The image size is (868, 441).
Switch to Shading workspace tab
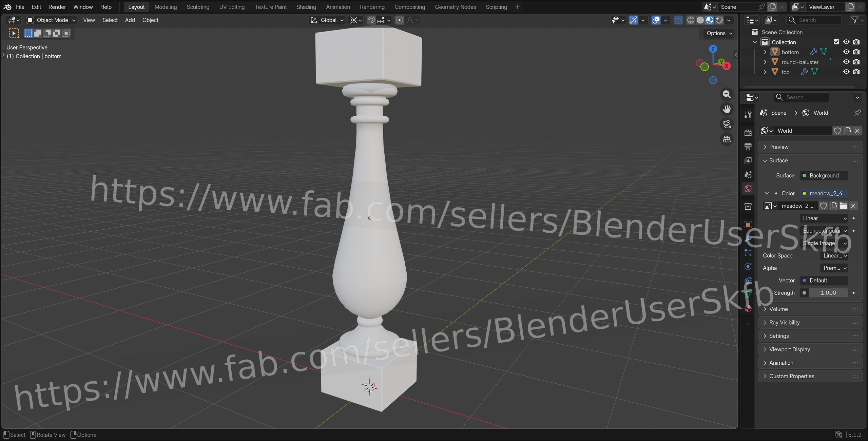click(306, 7)
